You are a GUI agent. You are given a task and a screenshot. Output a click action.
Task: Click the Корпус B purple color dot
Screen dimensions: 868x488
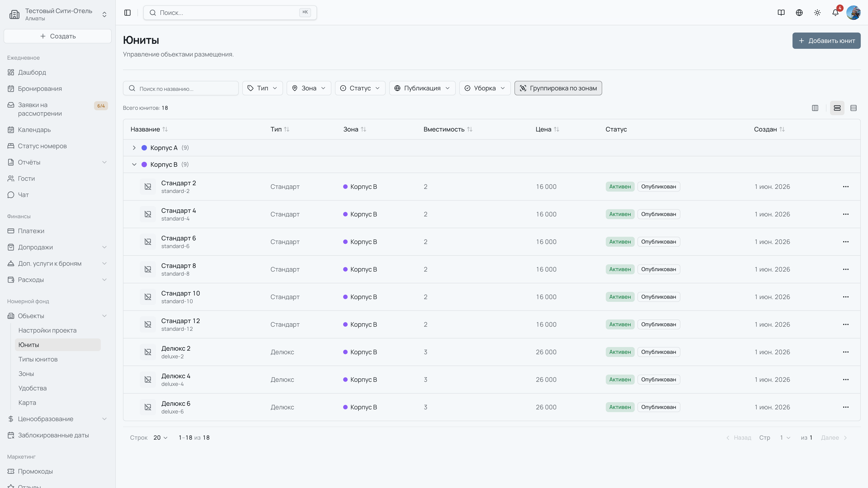pos(144,165)
